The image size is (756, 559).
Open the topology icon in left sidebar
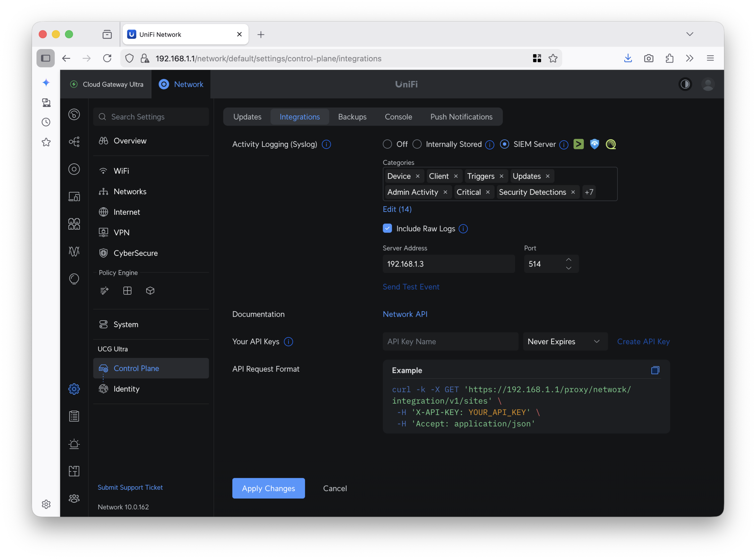click(x=74, y=142)
